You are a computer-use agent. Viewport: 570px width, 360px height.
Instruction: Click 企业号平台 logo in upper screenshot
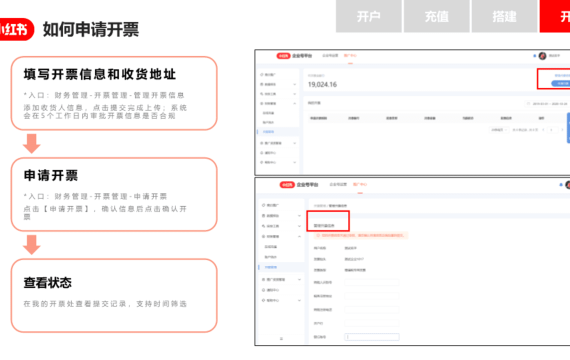pyautogui.click(x=294, y=56)
